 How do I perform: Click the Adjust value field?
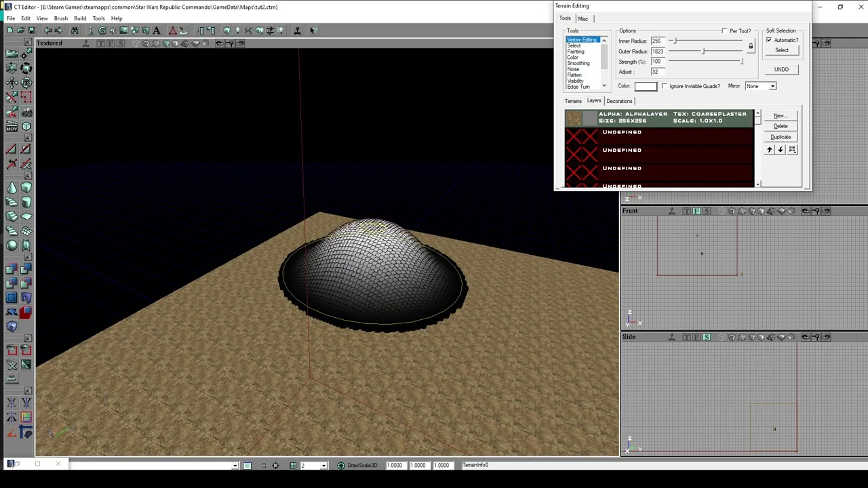658,72
